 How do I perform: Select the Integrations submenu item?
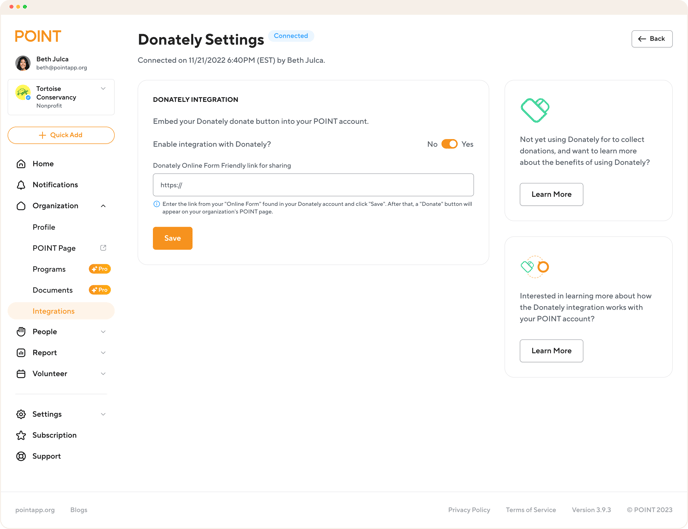[x=61, y=311]
